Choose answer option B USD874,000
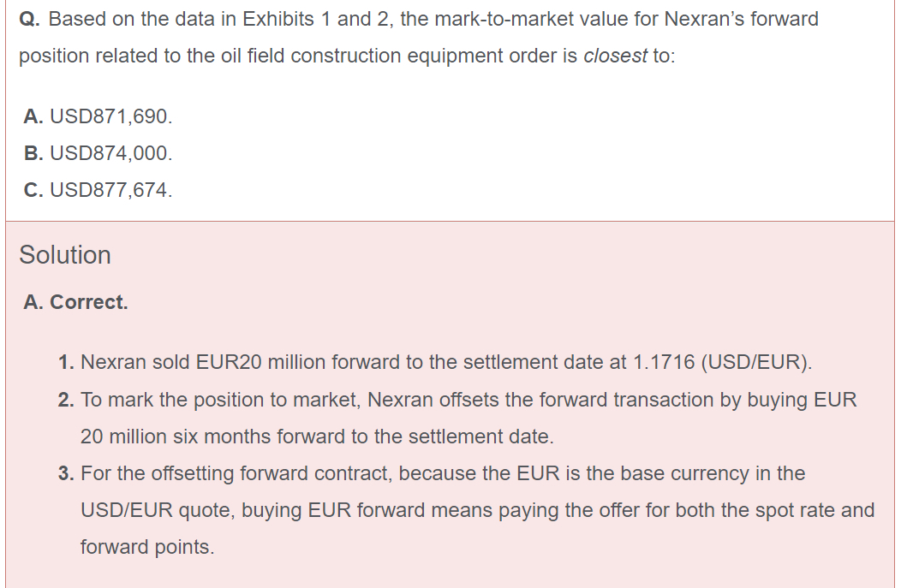The image size is (913, 588). (x=98, y=153)
